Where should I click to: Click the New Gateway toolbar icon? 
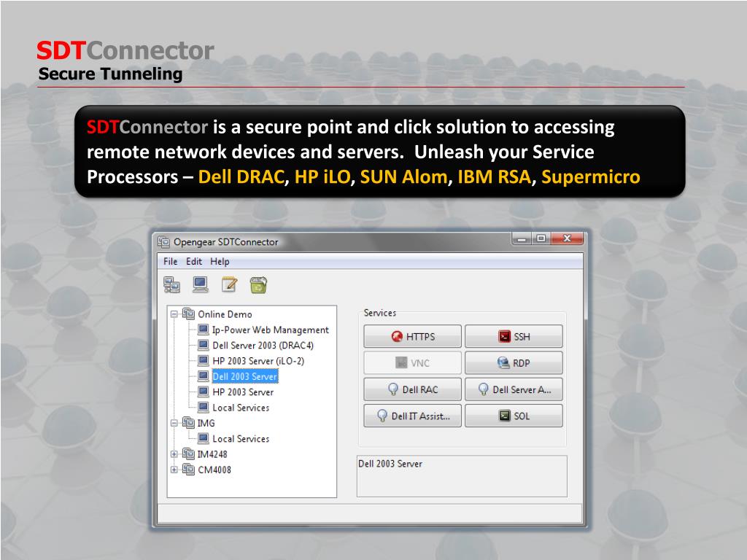(x=171, y=285)
